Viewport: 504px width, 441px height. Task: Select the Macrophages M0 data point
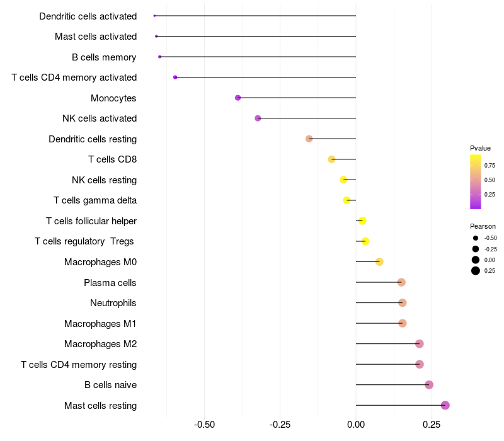pyautogui.click(x=379, y=261)
